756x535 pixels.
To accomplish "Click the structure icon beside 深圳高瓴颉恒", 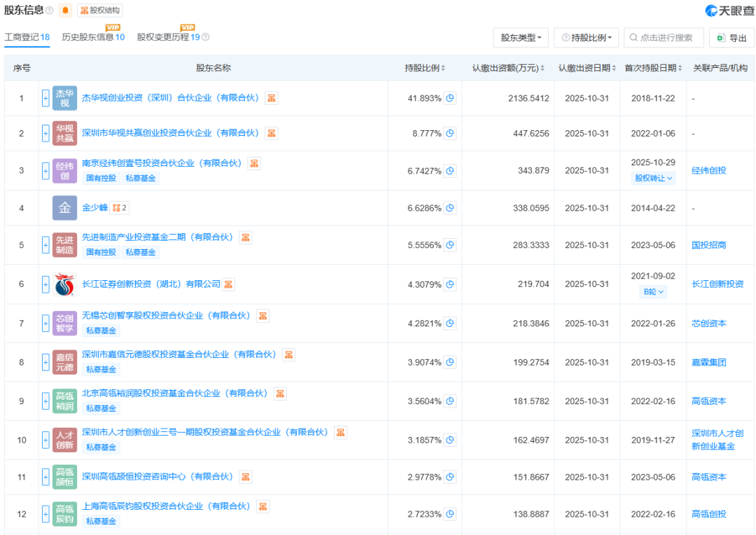I will [246, 477].
